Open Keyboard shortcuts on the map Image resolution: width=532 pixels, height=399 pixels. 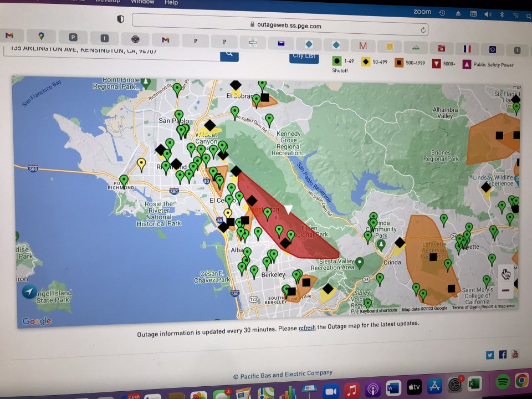pos(378,310)
